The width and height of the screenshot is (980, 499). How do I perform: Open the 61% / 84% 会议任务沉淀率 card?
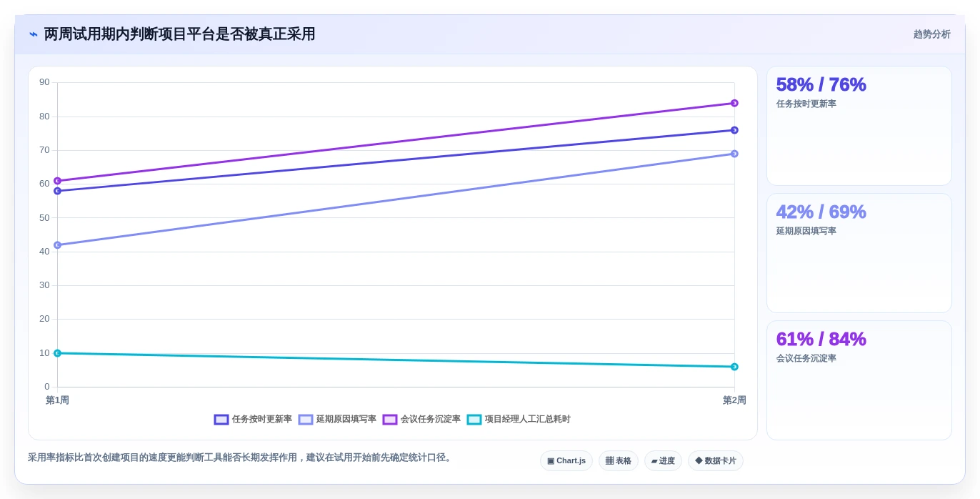859,380
